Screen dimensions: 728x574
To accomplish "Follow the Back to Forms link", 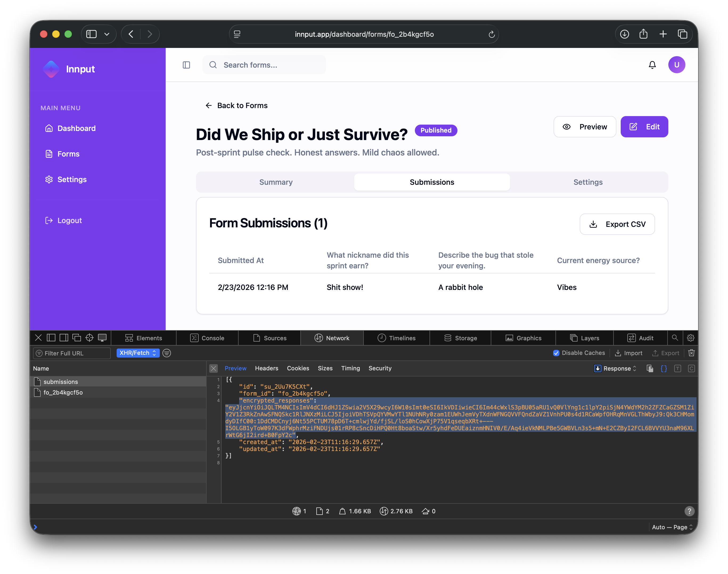I will [236, 105].
